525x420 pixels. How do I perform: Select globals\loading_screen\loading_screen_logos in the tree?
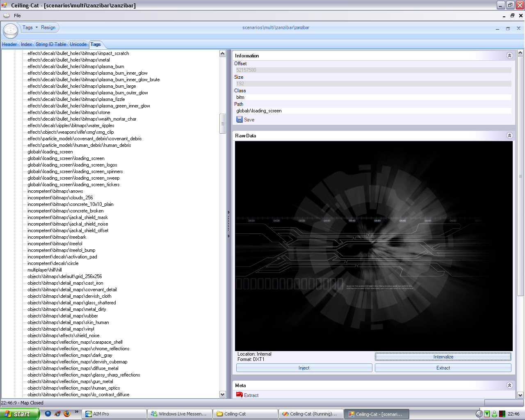coord(72,165)
